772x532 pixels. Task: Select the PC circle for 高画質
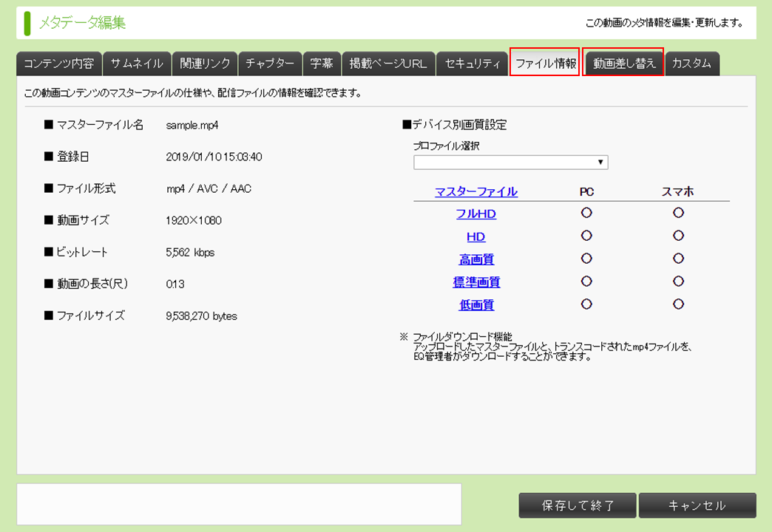(x=586, y=259)
